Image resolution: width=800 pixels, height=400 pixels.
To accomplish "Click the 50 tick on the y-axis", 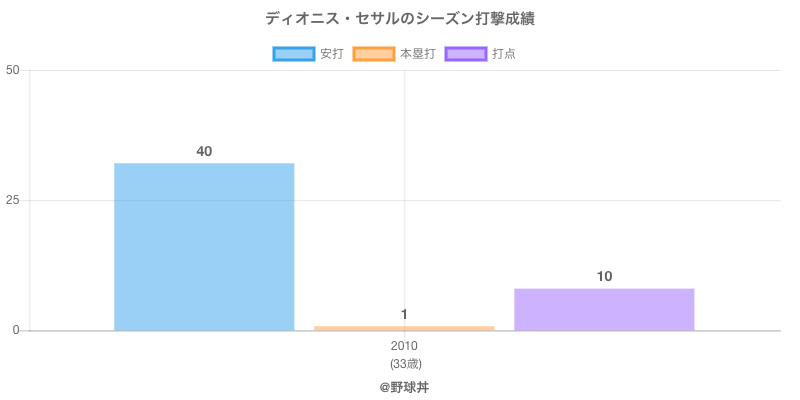I will pos(12,70).
